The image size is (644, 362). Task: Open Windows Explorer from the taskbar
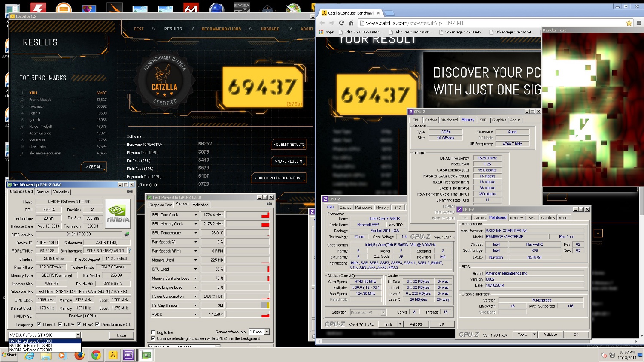46,355
